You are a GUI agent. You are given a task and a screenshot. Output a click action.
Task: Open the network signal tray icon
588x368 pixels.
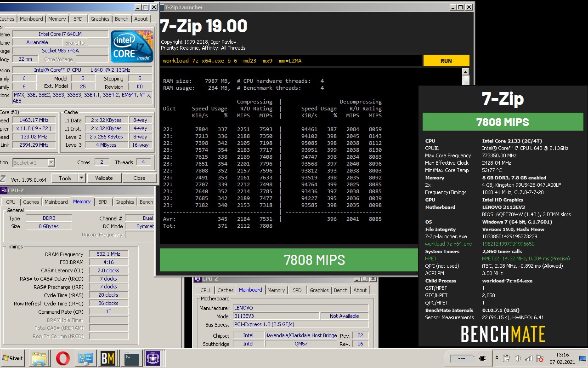pyautogui.click(x=529, y=358)
